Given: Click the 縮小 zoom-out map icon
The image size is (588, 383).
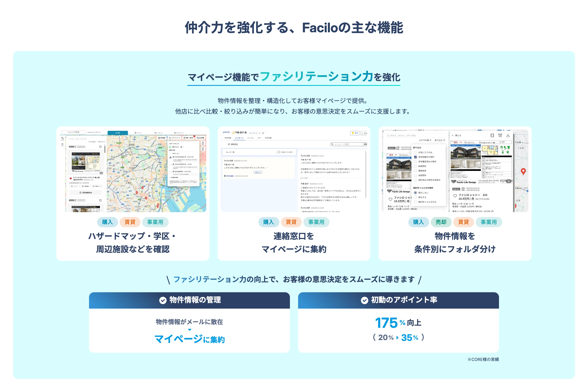Looking at the screenshot, I should coord(203,148).
